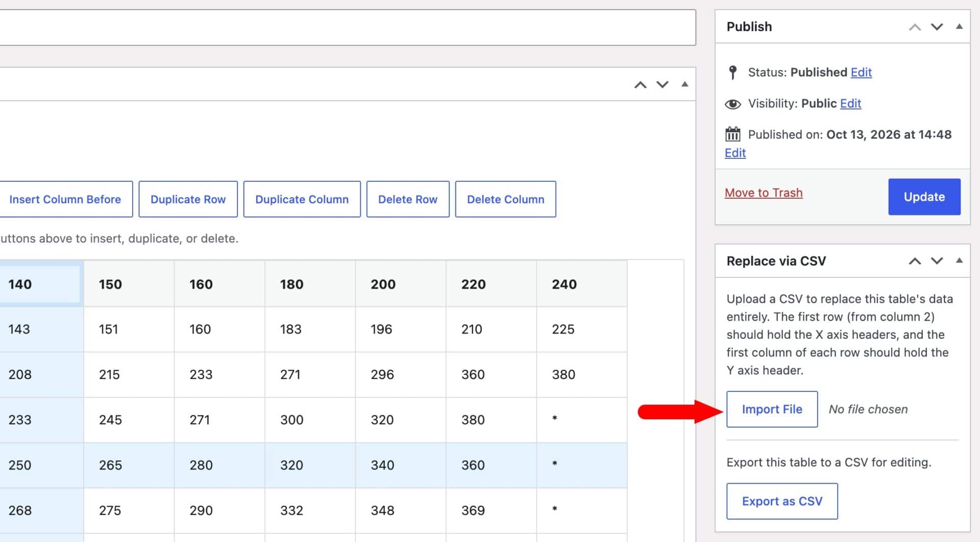Screen dimensions: 980x542
Task: Select cell with value 369
Action: pyautogui.click(x=492, y=511)
